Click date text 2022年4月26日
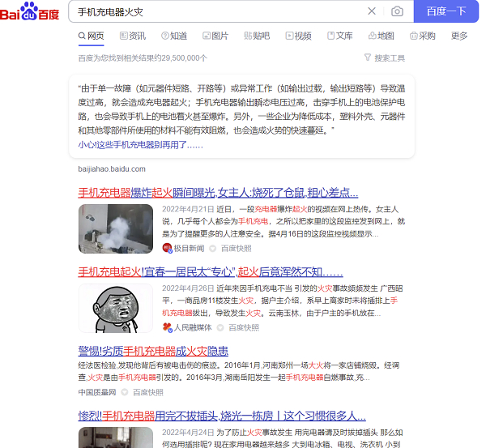This screenshot has height=448, width=486. pos(188,288)
